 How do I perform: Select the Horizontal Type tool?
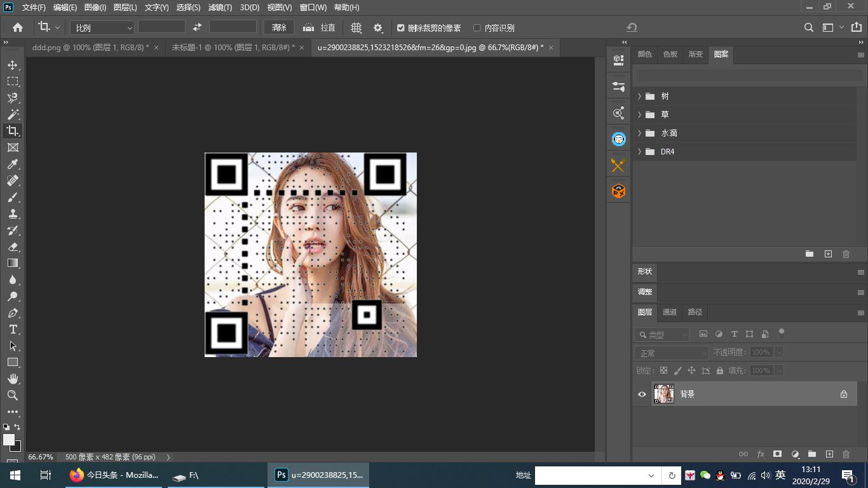(13, 329)
